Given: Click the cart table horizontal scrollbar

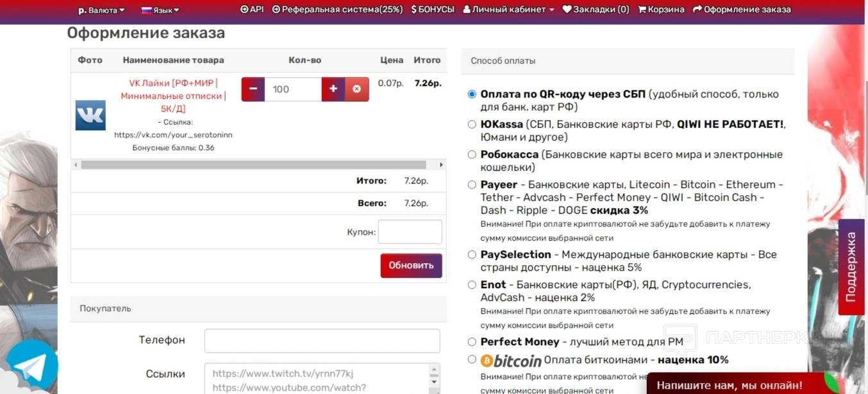Looking at the screenshot, I should [x=254, y=165].
